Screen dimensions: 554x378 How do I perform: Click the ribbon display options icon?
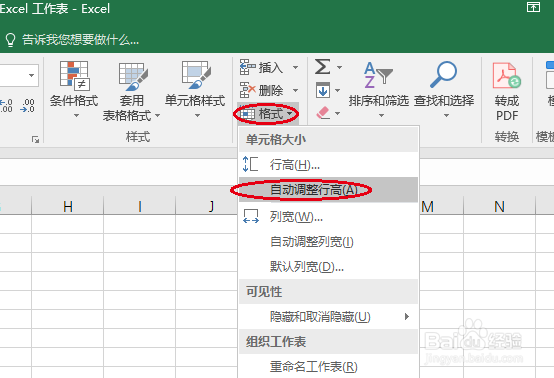click(x=534, y=7)
